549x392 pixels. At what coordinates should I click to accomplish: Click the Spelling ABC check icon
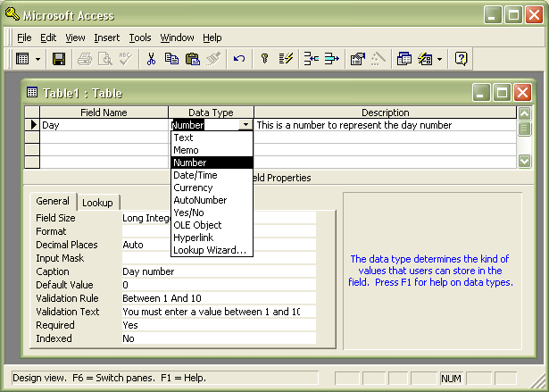click(x=125, y=59)
